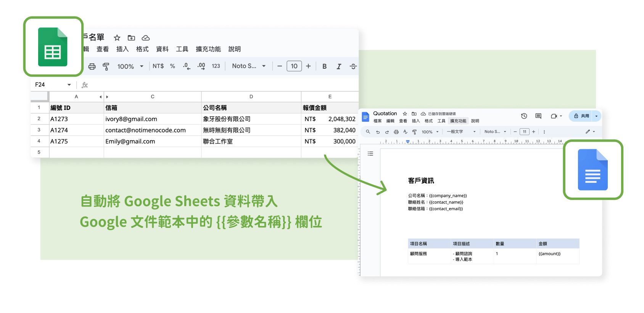Click the print icon in Sheets toolbar
Image resolution: width=644 pixels, height=313 pixels.
(x=92, y=66)
